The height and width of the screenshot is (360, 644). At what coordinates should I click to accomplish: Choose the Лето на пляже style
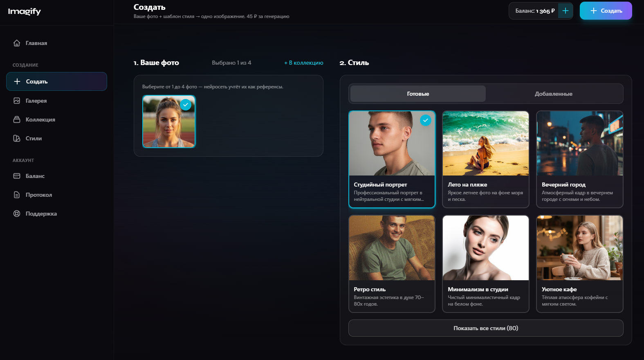click(x=485, y=159)
